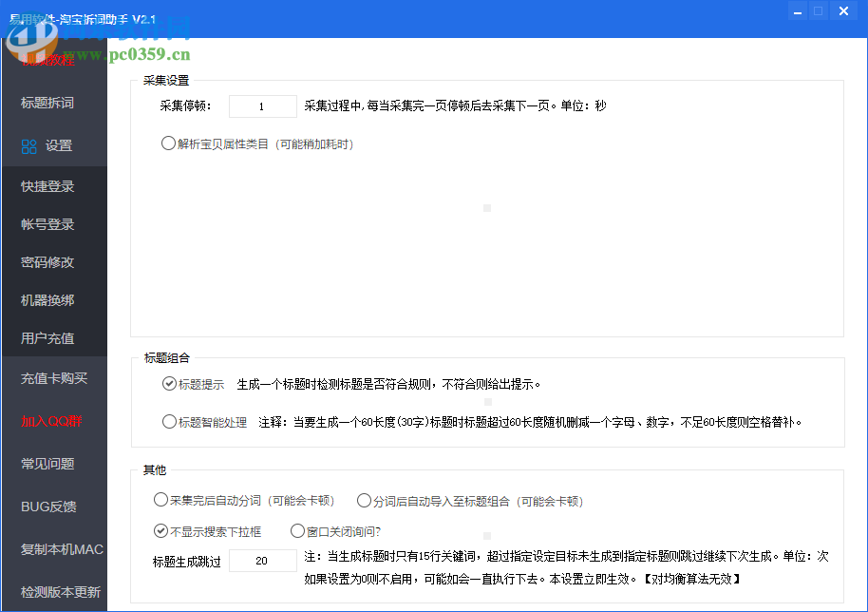Enable 窗口关闭询问 prompt option

(297, 530)
